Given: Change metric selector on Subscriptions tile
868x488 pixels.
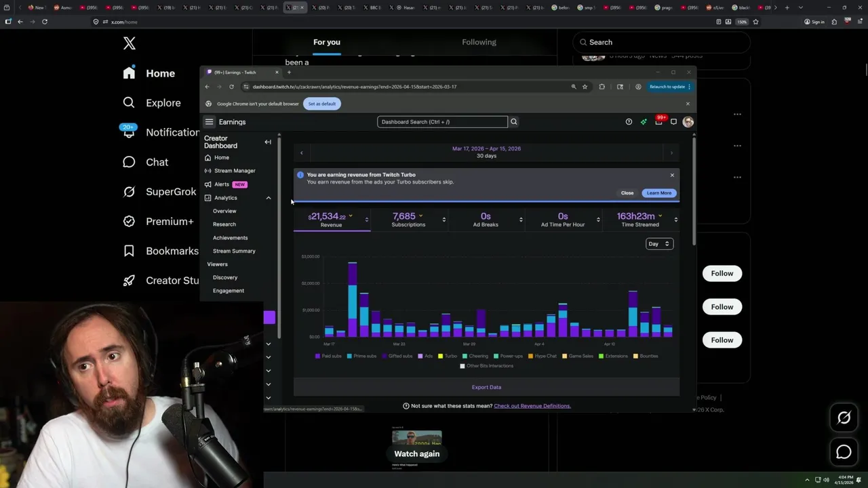Looking at the screenshot, I should [444, 220].
